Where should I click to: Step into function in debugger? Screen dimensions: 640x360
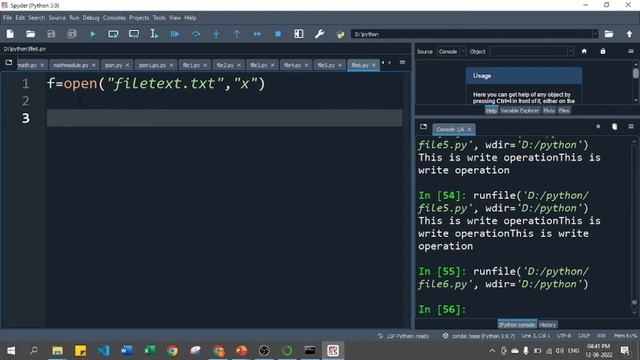(x=216, y=34)
